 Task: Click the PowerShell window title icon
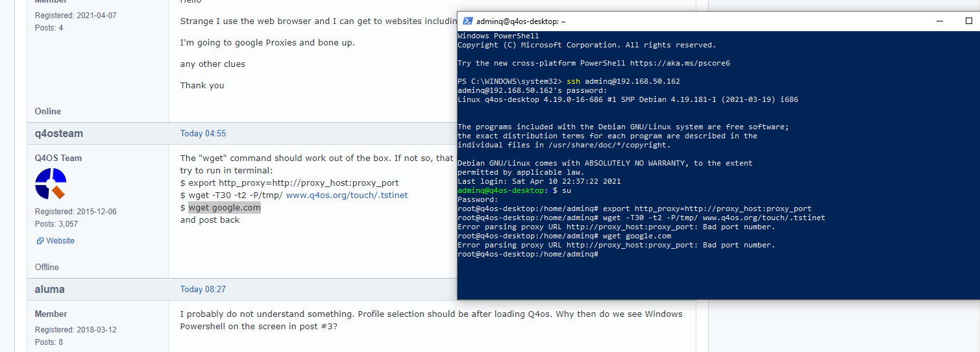tap(467, 21)
